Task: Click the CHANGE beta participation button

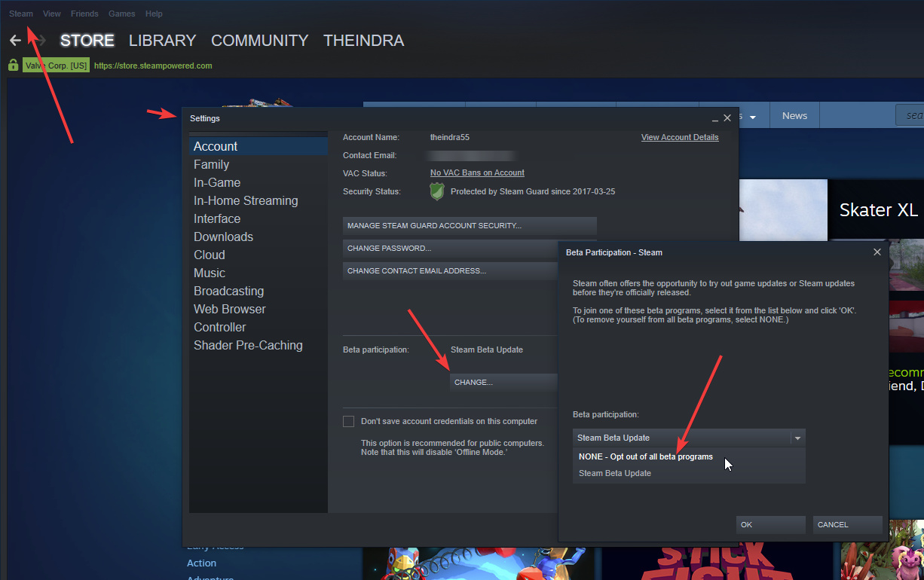Action: coord(503,382)
